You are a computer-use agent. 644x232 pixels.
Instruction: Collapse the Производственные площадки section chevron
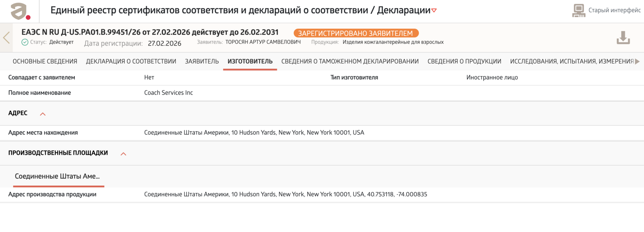pyautogui.click(x=123, y=154)
